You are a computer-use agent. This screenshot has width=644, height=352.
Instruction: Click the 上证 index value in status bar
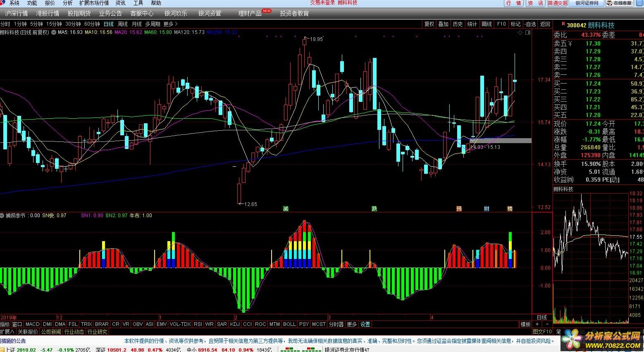(x=26, y=350)
